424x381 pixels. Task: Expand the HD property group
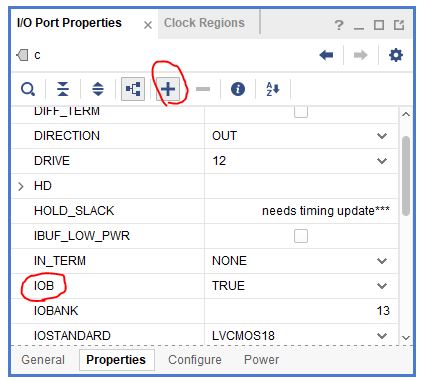[21, 186]
